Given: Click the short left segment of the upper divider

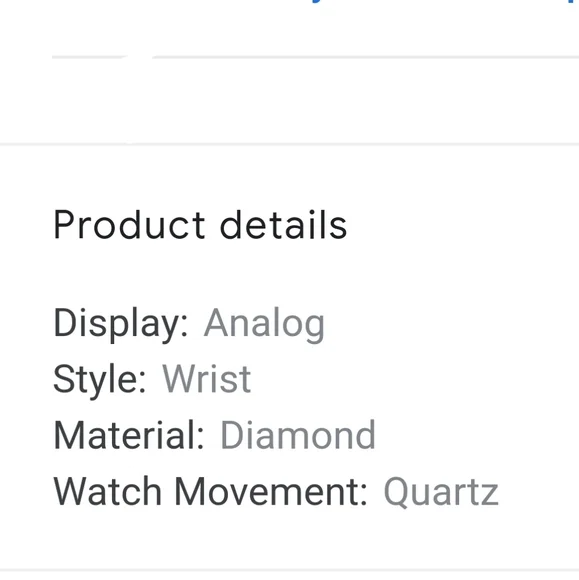Looking at the screenshot, I should 90,57.
